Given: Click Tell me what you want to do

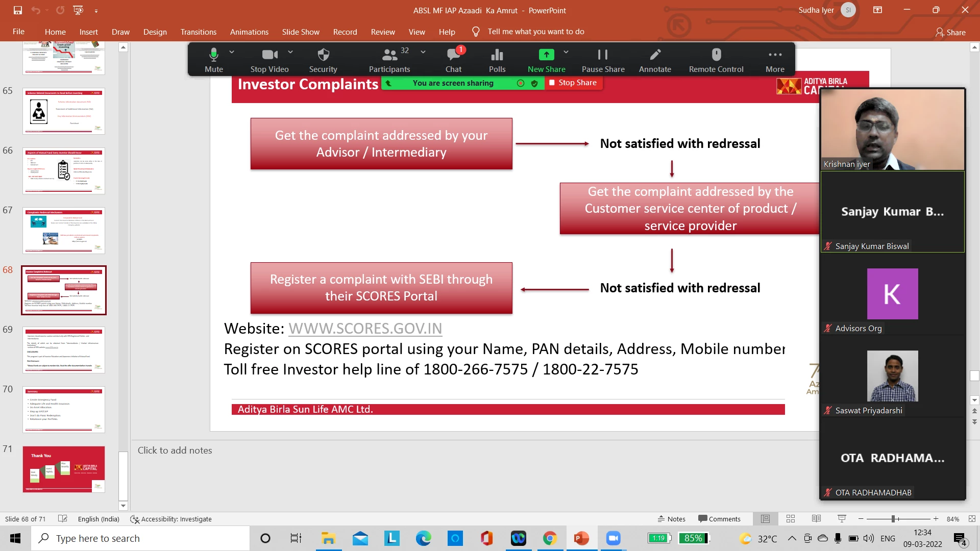Looking at the screenshot, I should [536, 32].
